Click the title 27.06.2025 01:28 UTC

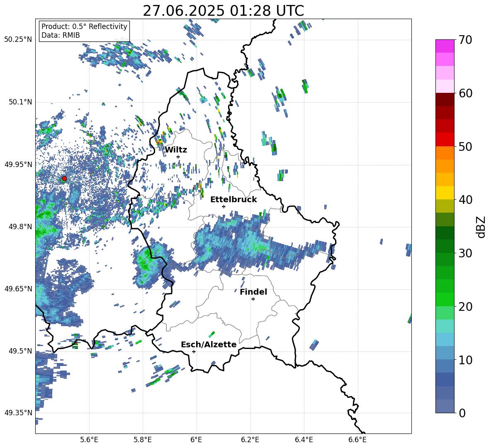223,11
